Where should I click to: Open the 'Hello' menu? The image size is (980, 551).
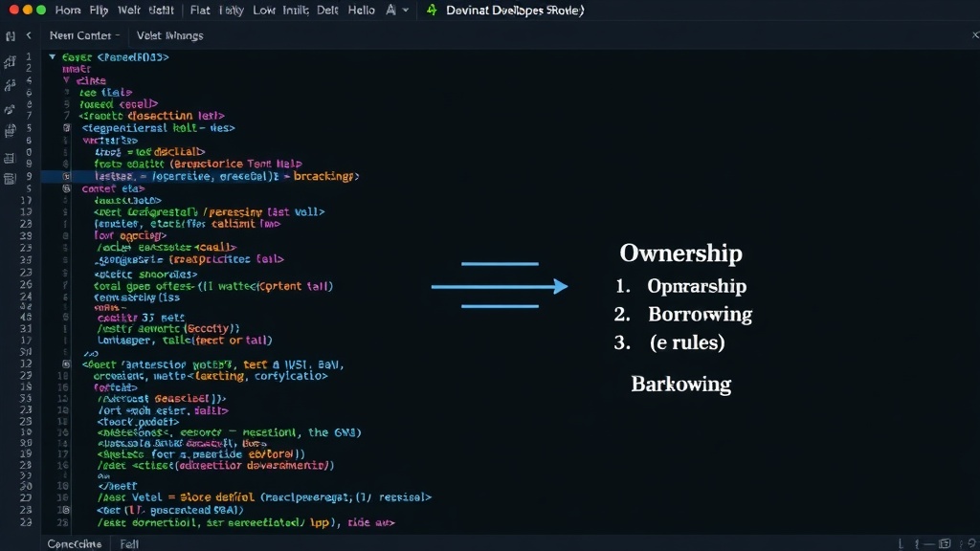click(x=361, y=10)
